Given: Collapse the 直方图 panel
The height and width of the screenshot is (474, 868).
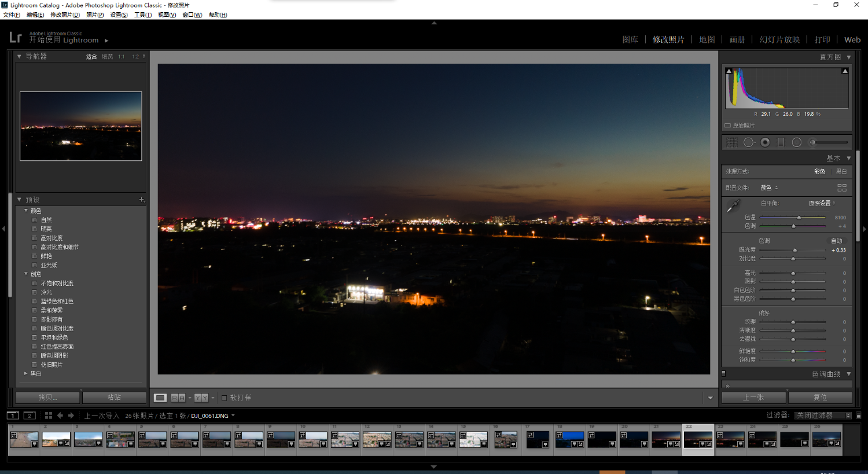Looking at the screenshot, I should (x=849, y=57).
